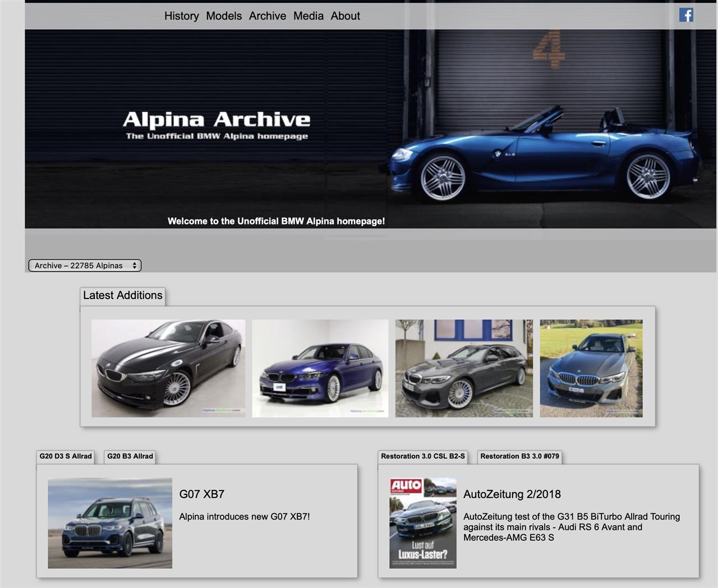Screen dimensions: 718x588
Task: Open the About menu
Action: [346, 16]
